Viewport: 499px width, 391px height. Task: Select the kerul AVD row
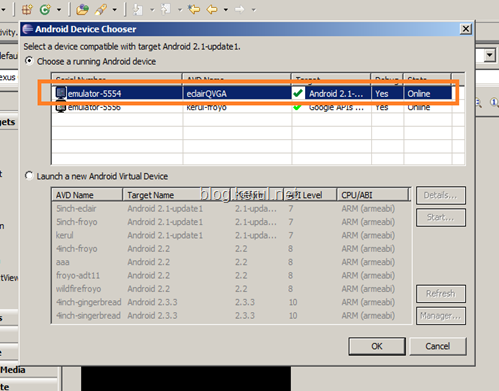click(231, 235)
